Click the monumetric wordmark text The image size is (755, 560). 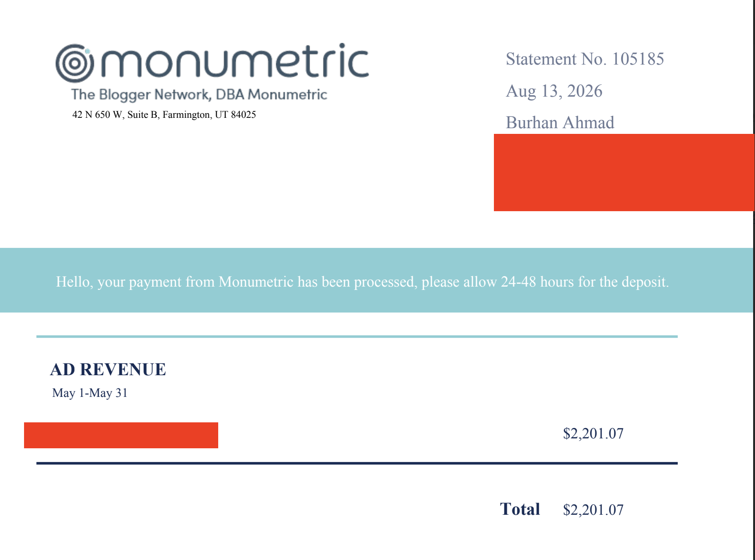click(x=235, y=61)
